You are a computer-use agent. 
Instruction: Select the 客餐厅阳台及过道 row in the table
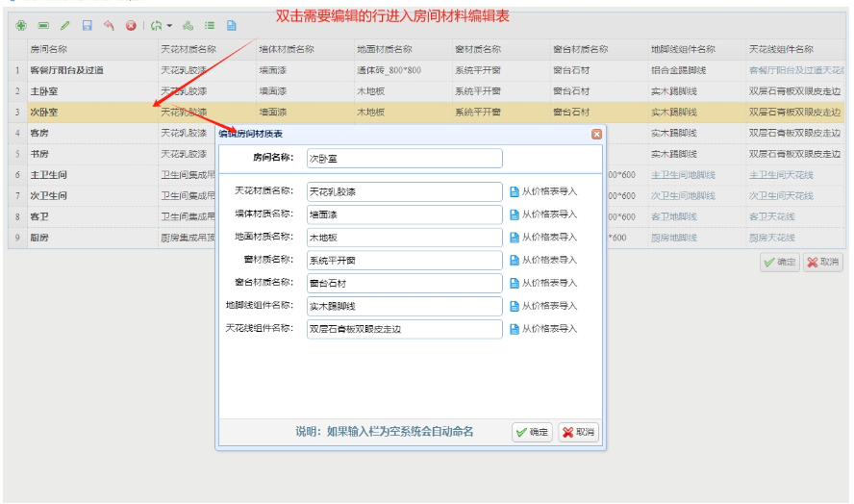(67, 70)
